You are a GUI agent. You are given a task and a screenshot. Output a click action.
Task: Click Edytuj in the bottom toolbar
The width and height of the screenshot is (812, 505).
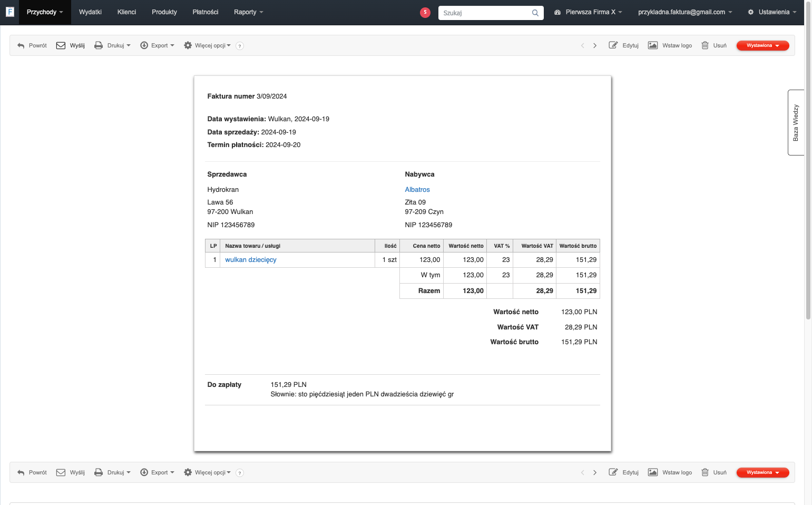pyautogui.click(x=624, y=473)
